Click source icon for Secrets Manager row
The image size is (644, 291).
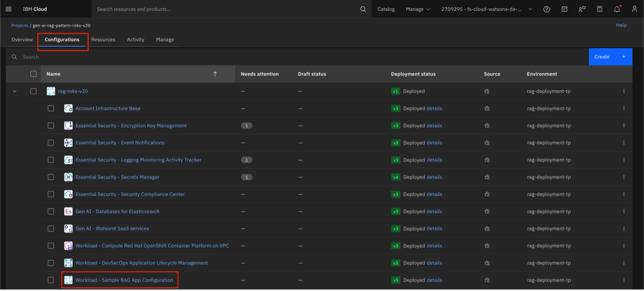coord(487,177)
